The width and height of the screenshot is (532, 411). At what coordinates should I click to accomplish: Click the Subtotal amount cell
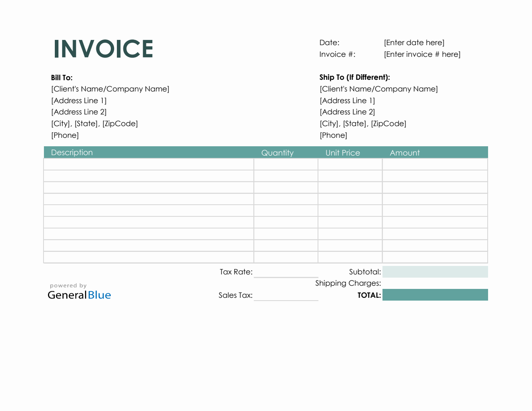(x=435, y=272)
